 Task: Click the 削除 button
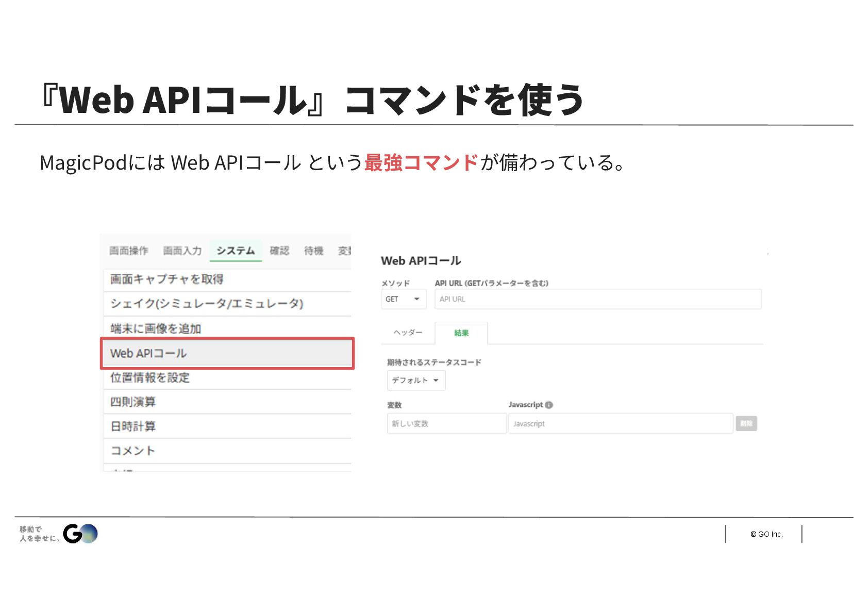click(x=746, y=424)
